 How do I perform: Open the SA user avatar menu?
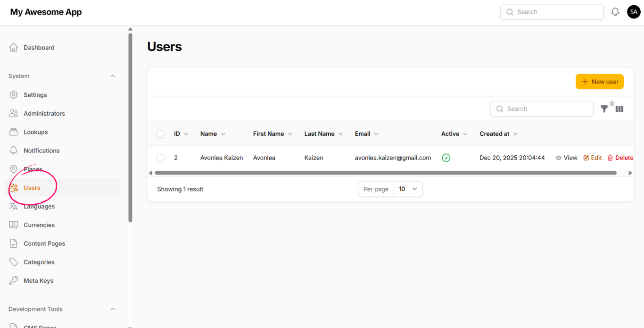[x=634, y=12]
